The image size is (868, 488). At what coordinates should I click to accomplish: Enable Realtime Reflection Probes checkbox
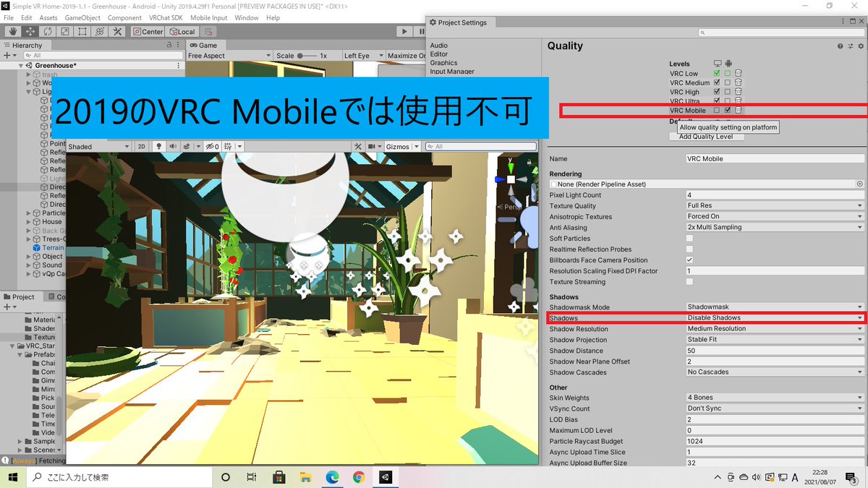[689, 249]
